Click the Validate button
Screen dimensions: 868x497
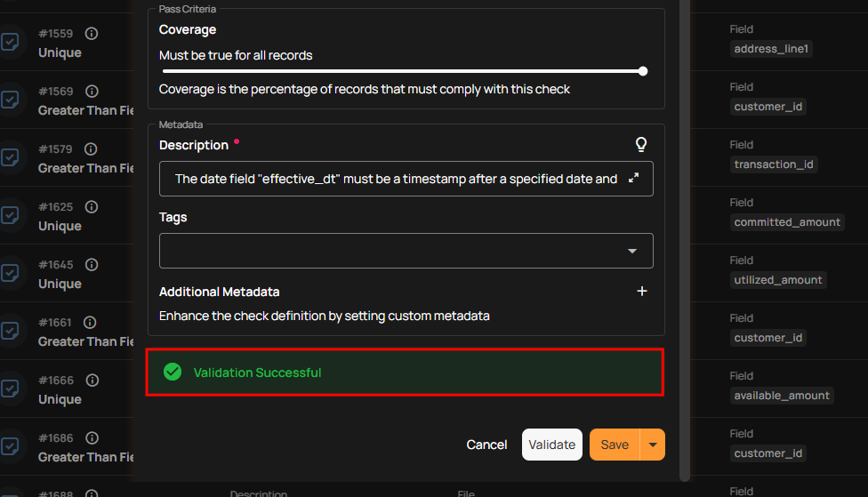coord(551,445)
